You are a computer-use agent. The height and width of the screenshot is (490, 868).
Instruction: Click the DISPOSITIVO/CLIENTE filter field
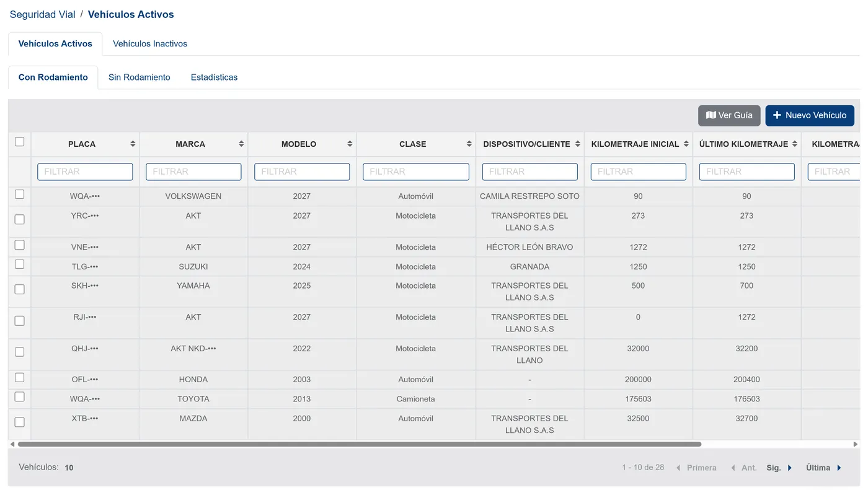click(x=530, y=172)
